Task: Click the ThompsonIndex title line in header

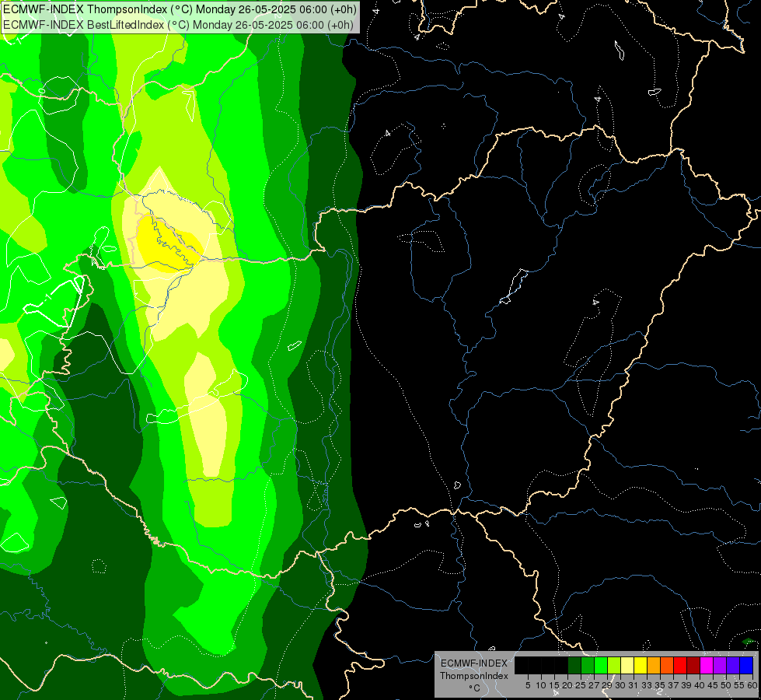Action: click(180, 9)
